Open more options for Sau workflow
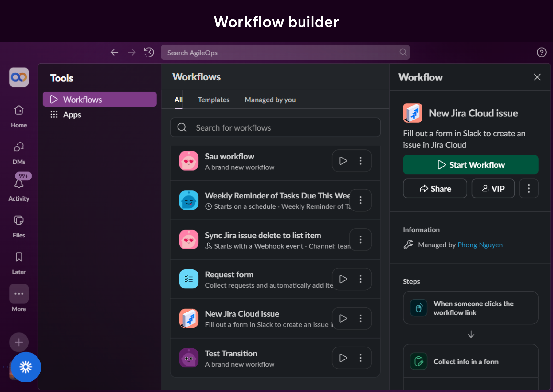This screenshot has width=553, height=392. pos(361,161)
